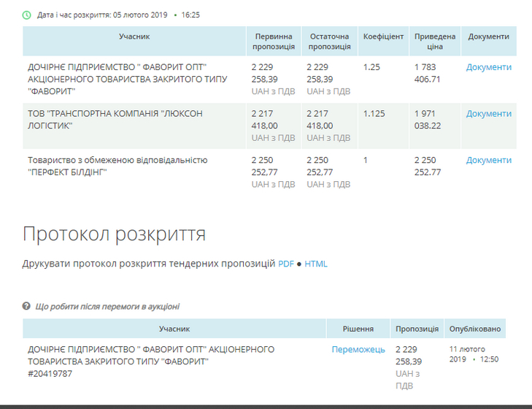Click the Первинна пропозиція column header
The width and height of the screenshot is (532, 409).
(x=274, y=42)
